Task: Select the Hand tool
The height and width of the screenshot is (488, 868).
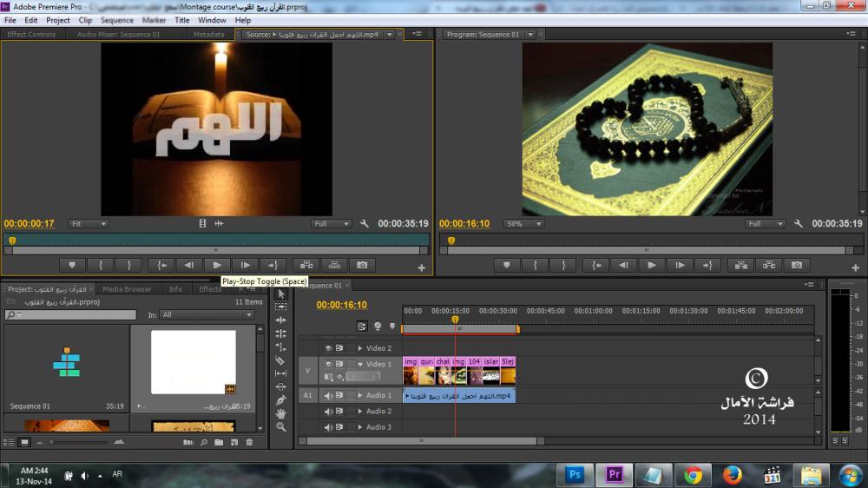Action: point(280,414)
